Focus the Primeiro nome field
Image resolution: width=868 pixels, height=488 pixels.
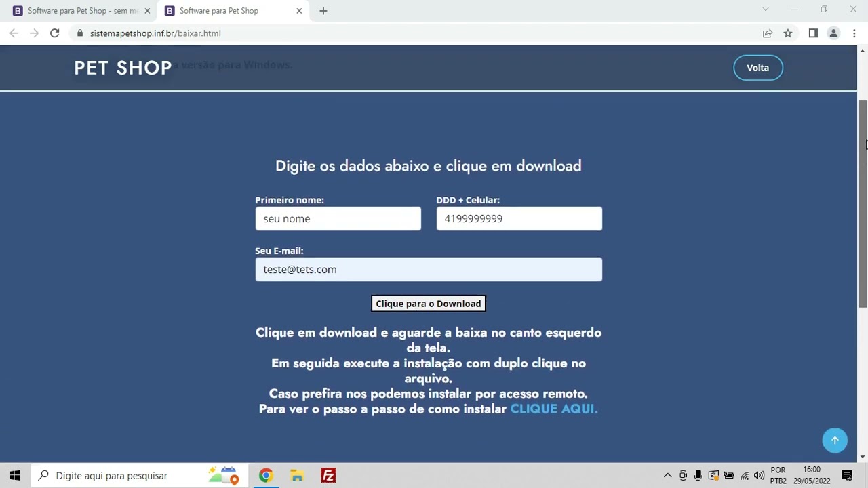click(338, 219)
